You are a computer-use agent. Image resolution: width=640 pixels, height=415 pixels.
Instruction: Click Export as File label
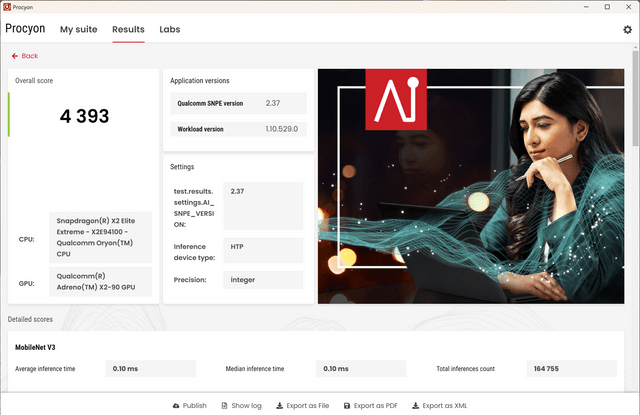308,406
